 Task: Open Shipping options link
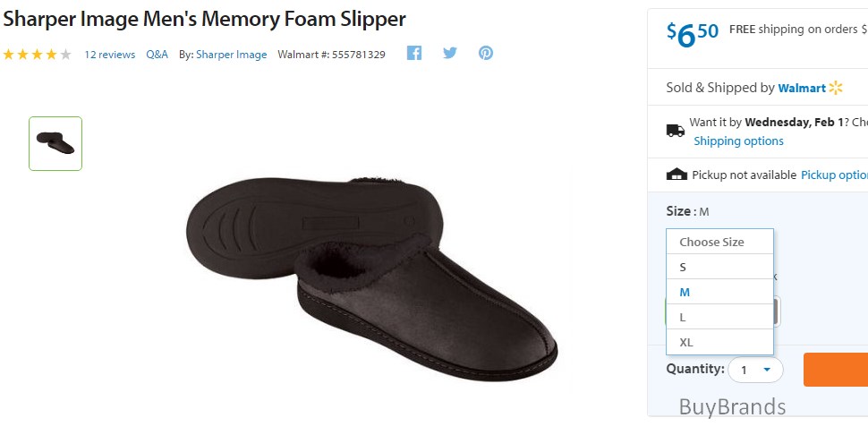tap(738, 141)
